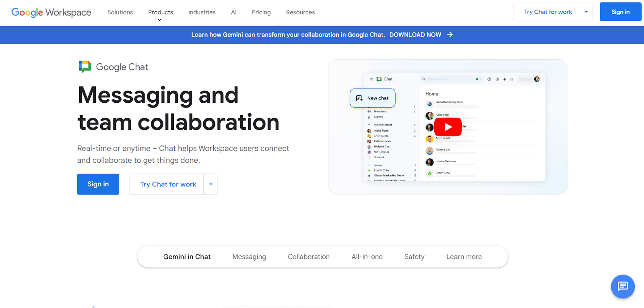Click the help question-mark icon in preview
This screenshot has width=644, height=308.
coord(489,79)
